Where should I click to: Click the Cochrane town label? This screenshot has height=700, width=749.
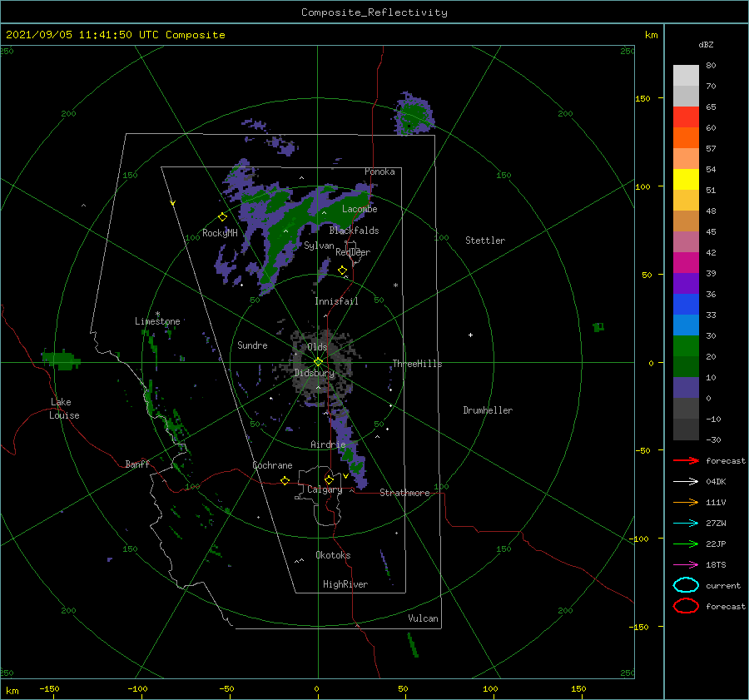pos(272,465)
